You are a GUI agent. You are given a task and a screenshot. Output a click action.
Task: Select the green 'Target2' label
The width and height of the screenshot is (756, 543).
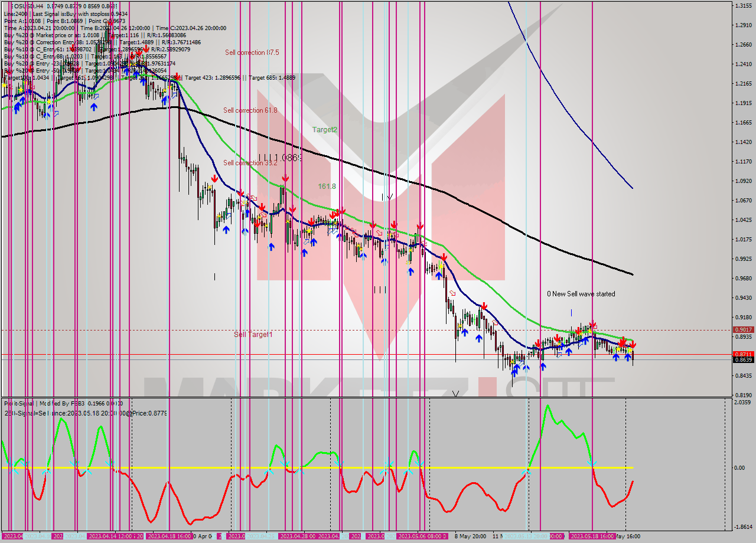click(325, 129)
